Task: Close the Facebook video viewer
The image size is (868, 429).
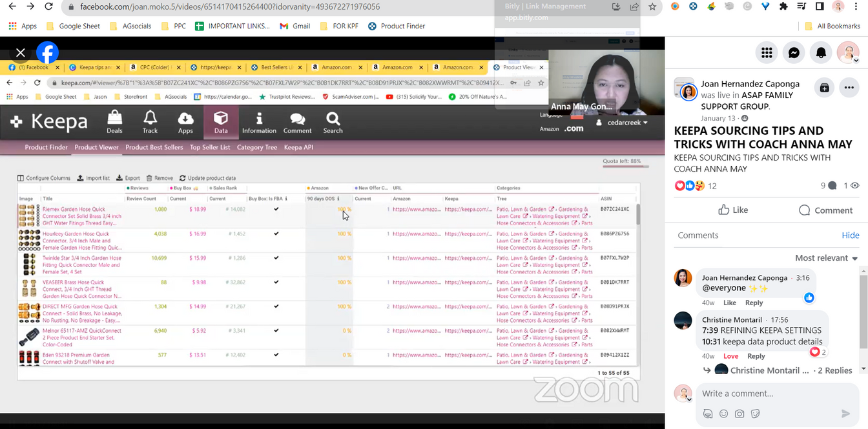Action: pyautogui.click(x=21, y=53)
